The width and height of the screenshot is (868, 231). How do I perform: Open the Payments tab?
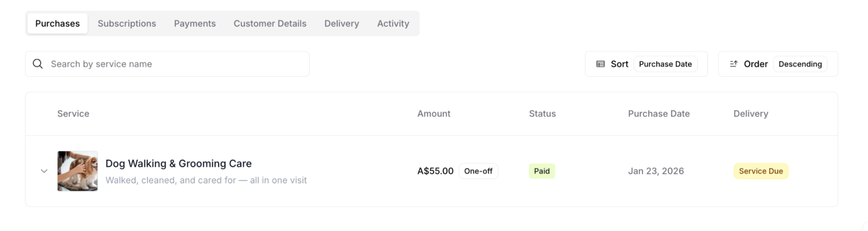point(195,24)
